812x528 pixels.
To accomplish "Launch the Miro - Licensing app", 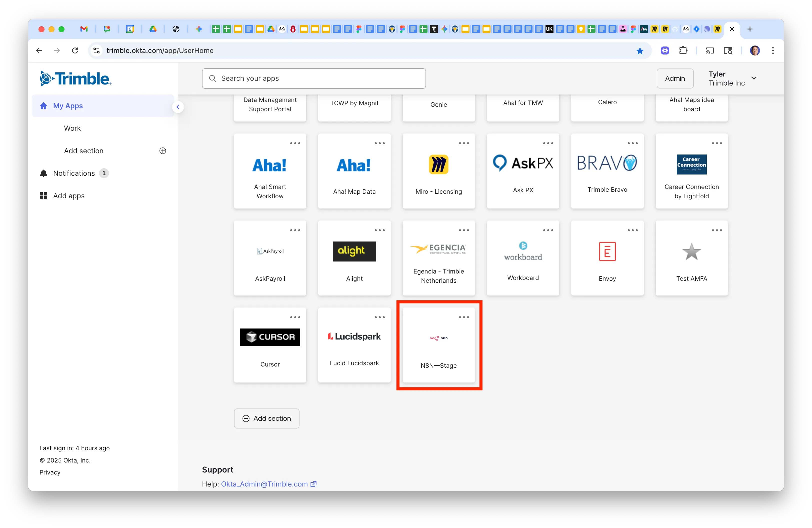I will [x=438, y=171].
